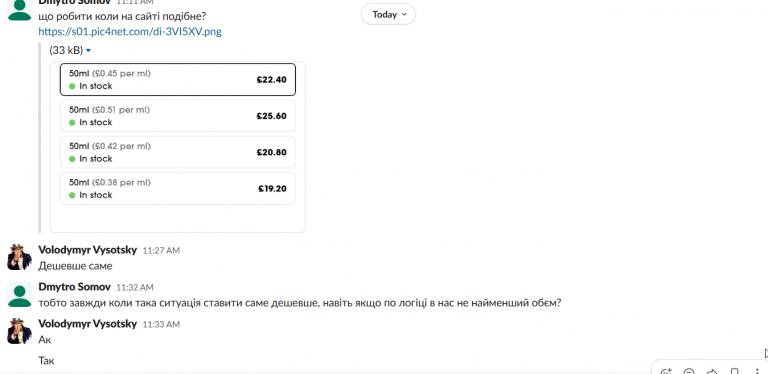View Volodymyr Vysotsky's avatar at 11:27 AM
This screenshot has height=374, width=768.
(x=20, y=257)
